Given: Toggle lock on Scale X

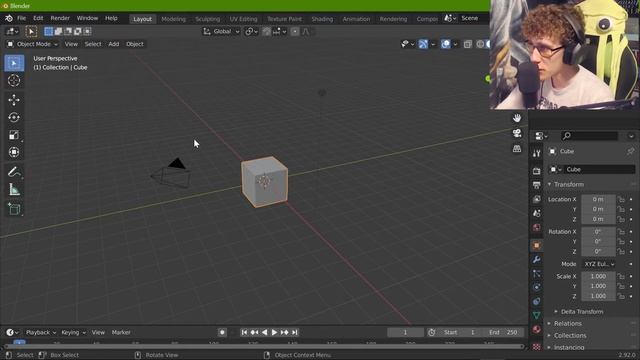Looking at the screenshot, I should (621, 276).
